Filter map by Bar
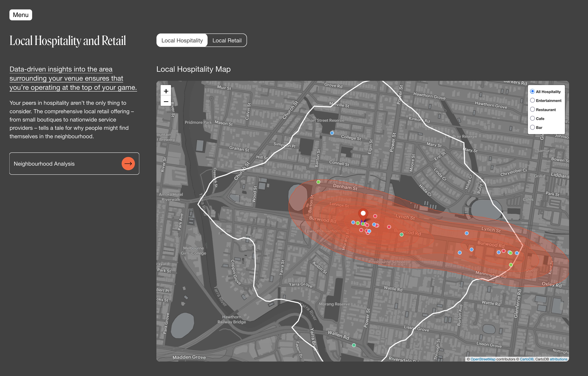The image size is (588, 376). (532, 127)
